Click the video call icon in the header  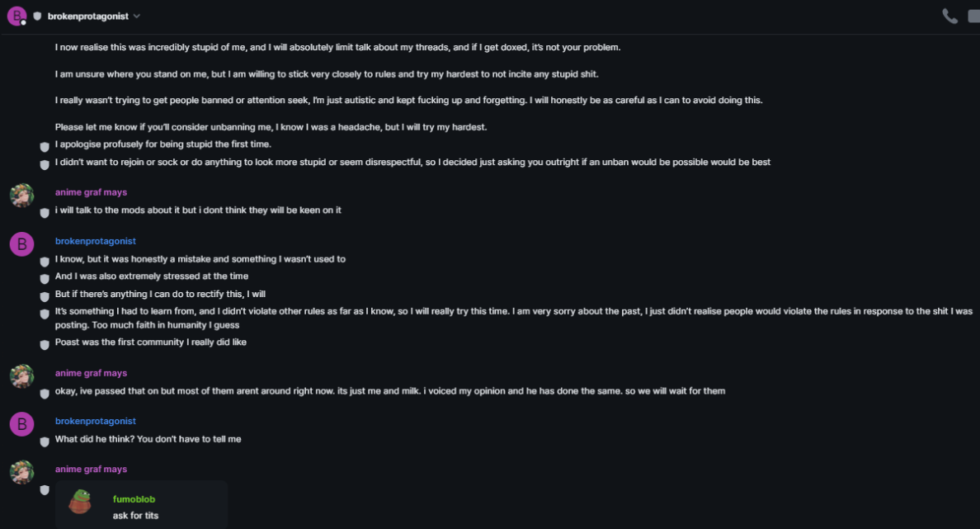[974, 16]
